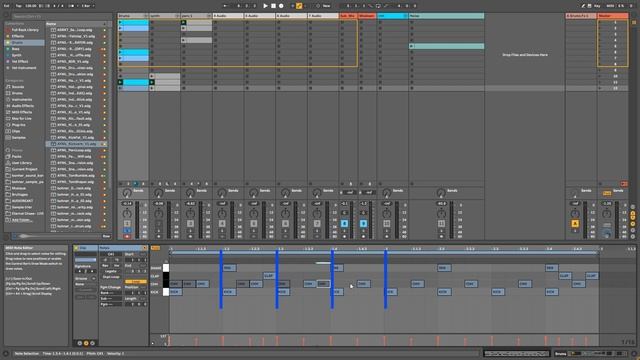
Task: Select the Drums track header
Action: (x=133, y=16)
